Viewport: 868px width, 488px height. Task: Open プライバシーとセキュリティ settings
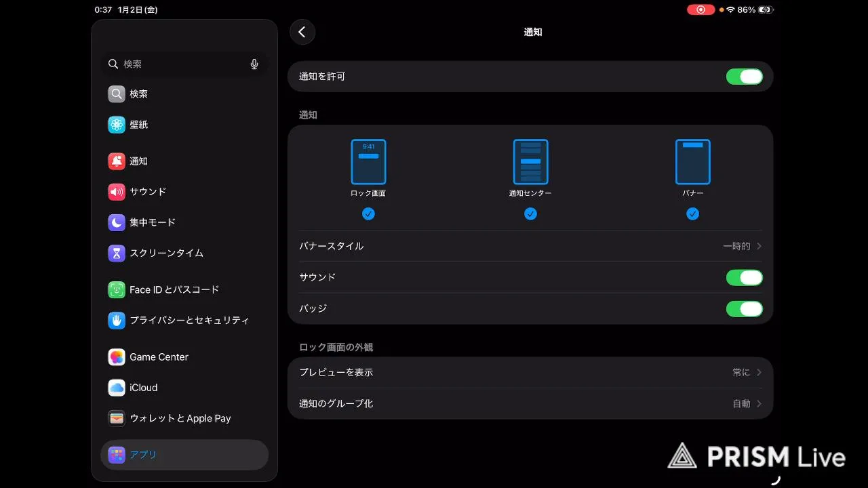[190, 320]
